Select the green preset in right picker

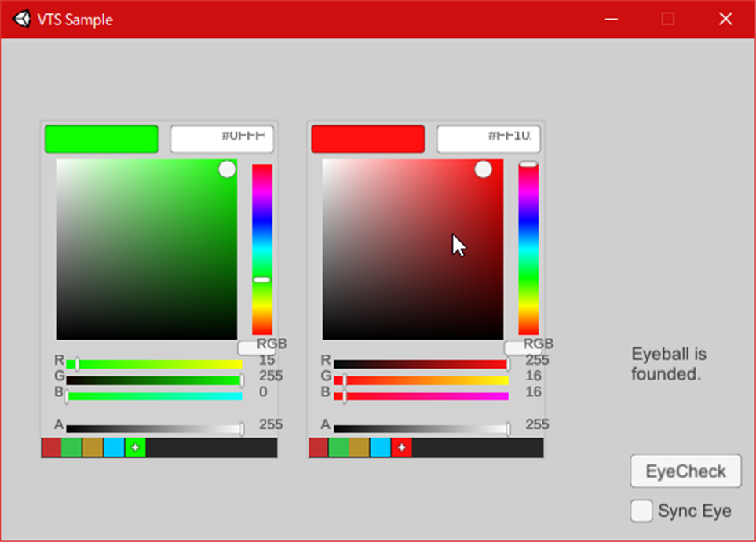pyautogui.click(x=338, y=448)
